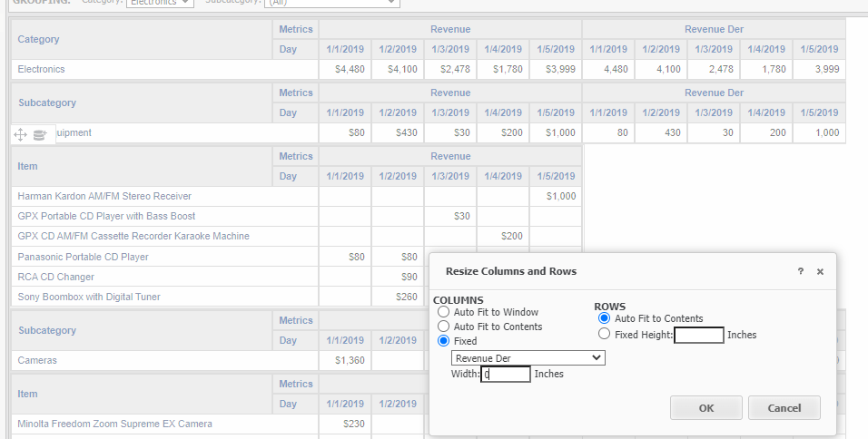
Task: Click the move cross-arrows icon on Subcategory row
Action: [21, 135]
